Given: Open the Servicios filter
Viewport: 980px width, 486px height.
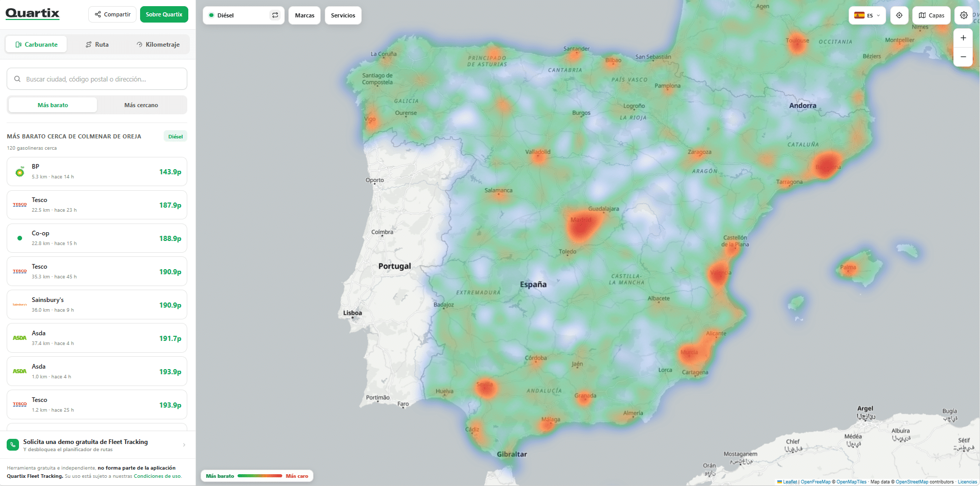Looking at the screenshot, I should pyautogui.click(x=343, y=15).
